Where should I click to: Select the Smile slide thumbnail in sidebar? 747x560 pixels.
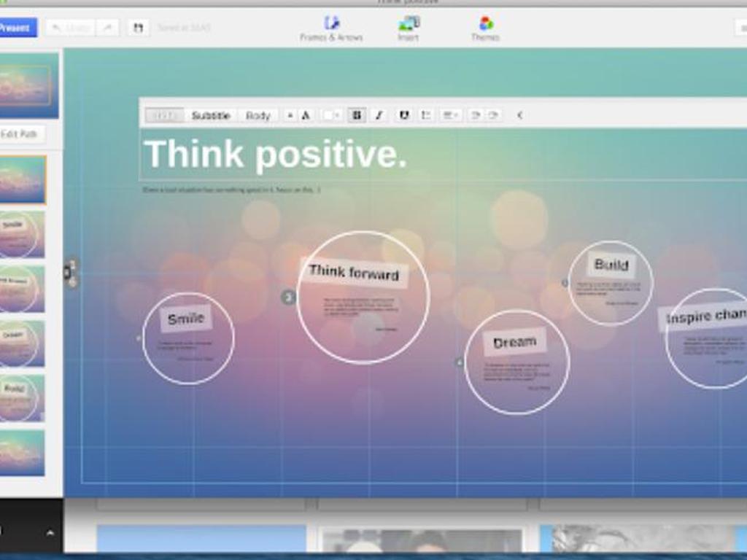tap(22, 234)
